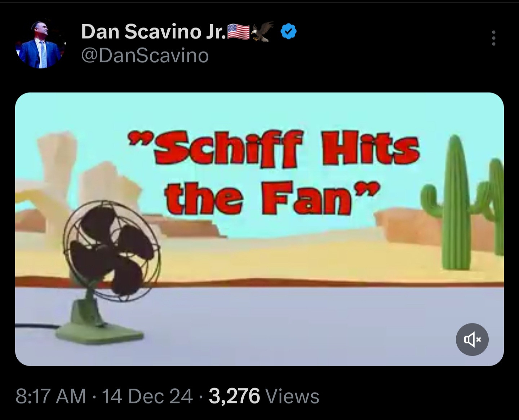The image size is (519, 420).
Task: Click the eagle emoji beside name
Action: (x=262, y=31)
